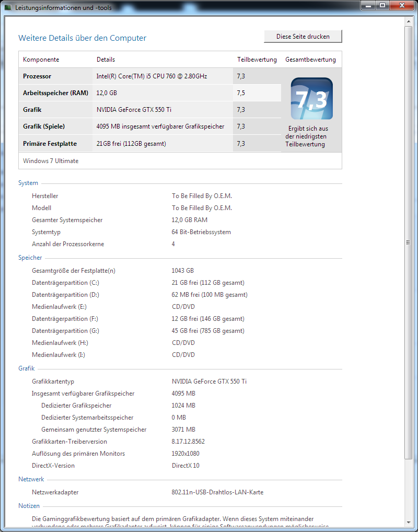Image resolution: width=418 pixels, height=532 pixels.
Task: Click the Netzwerk section heading
Action: [31, 479]
